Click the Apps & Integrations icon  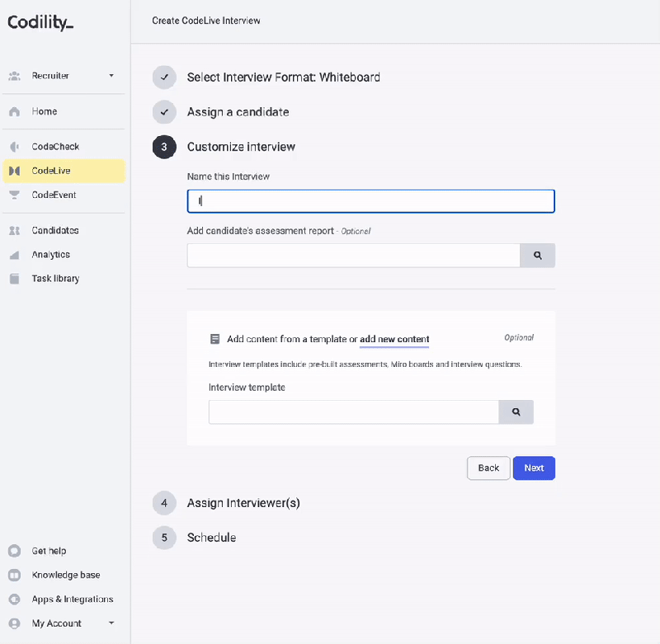pyautogui.click(x=13, y=599)
